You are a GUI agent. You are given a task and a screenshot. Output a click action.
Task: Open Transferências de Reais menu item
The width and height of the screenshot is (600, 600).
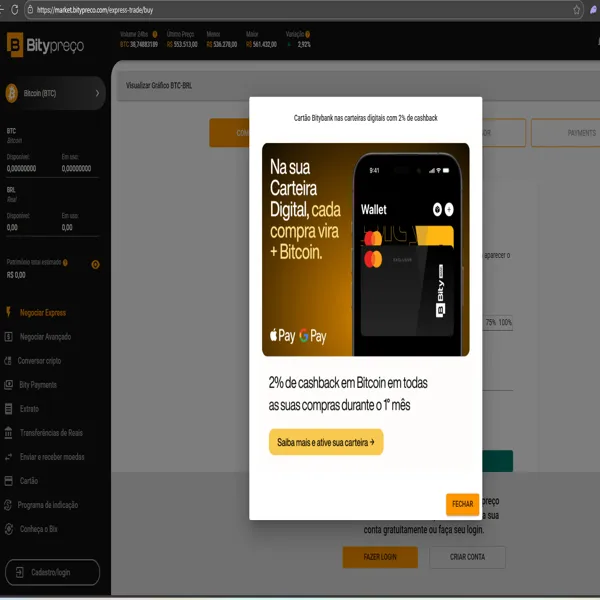(x=51, y=433)
